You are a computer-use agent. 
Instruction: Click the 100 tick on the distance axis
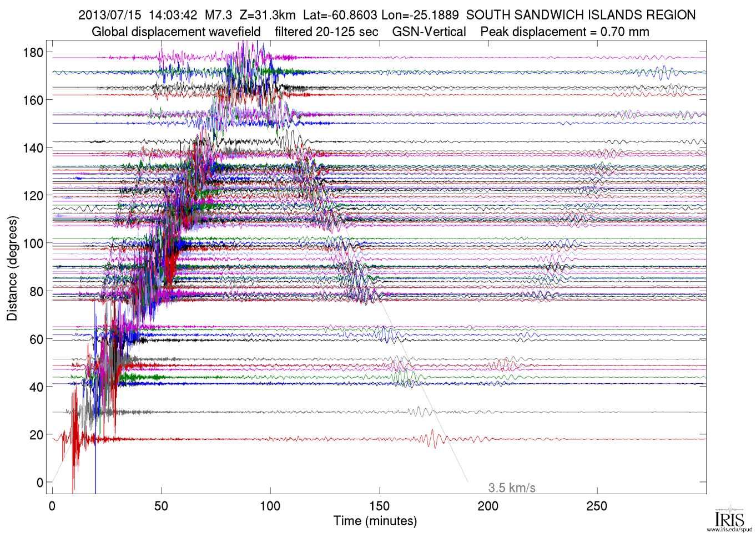[x=33, y=243]
